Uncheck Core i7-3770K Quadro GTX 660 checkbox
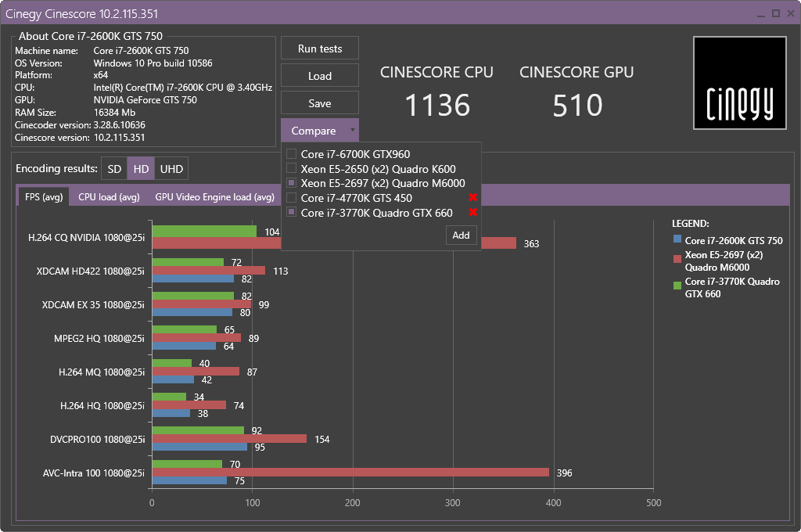Screen dimensions: 801x532 (291, 212)
